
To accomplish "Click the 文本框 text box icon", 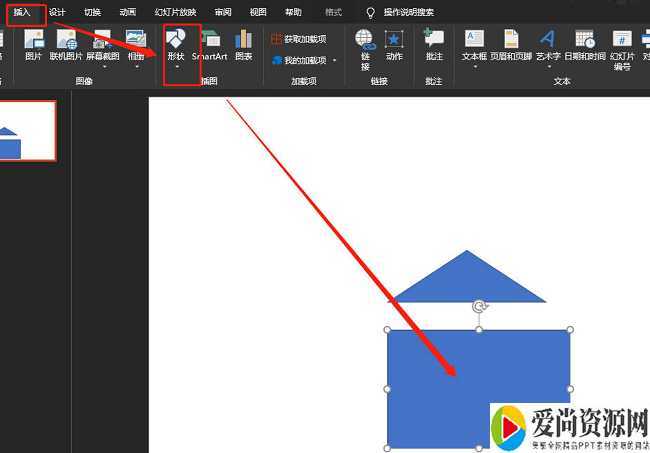I will click(x=474, y=46).
